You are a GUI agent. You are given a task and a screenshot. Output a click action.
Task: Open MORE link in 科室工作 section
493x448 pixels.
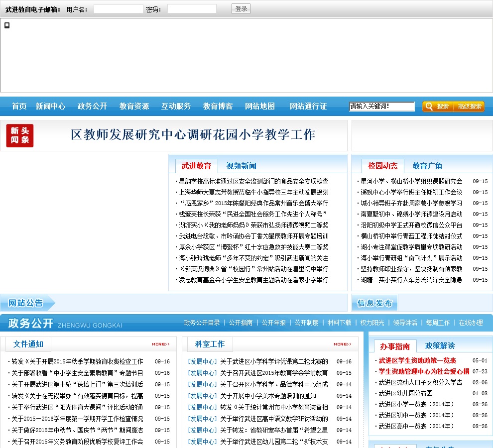click(x=343, y=344)
